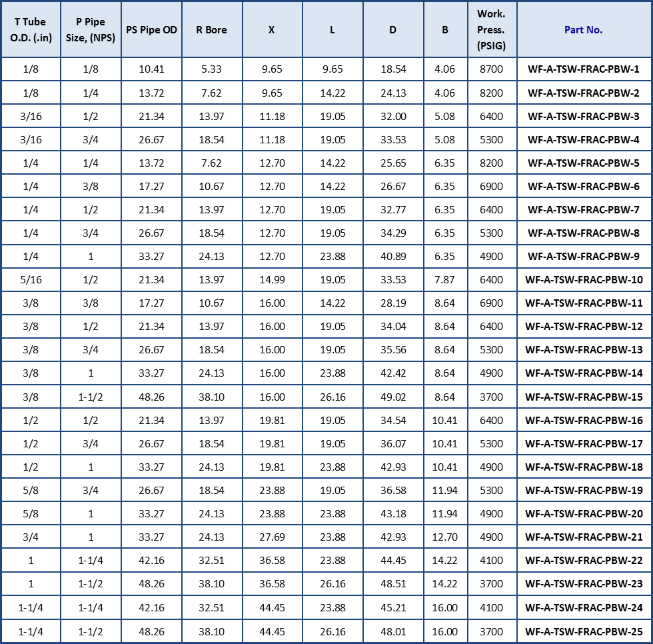Select first row cell under B column
Screen dimensions: 653x644
pyautogui.click(x=445, y=69)
